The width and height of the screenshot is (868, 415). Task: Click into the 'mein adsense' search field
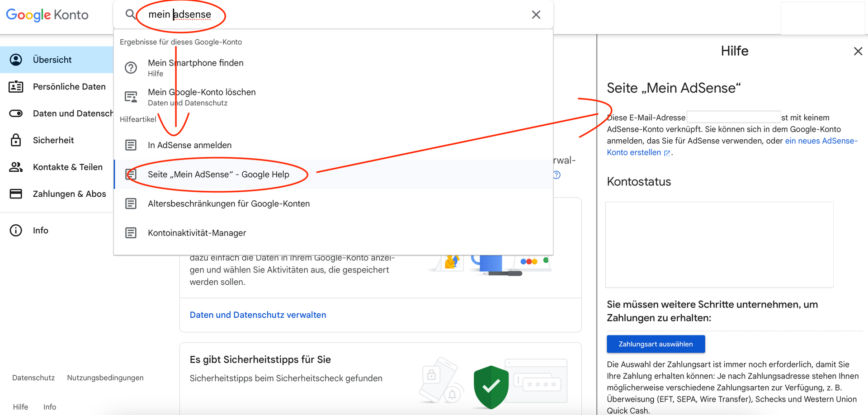(316, 14)
